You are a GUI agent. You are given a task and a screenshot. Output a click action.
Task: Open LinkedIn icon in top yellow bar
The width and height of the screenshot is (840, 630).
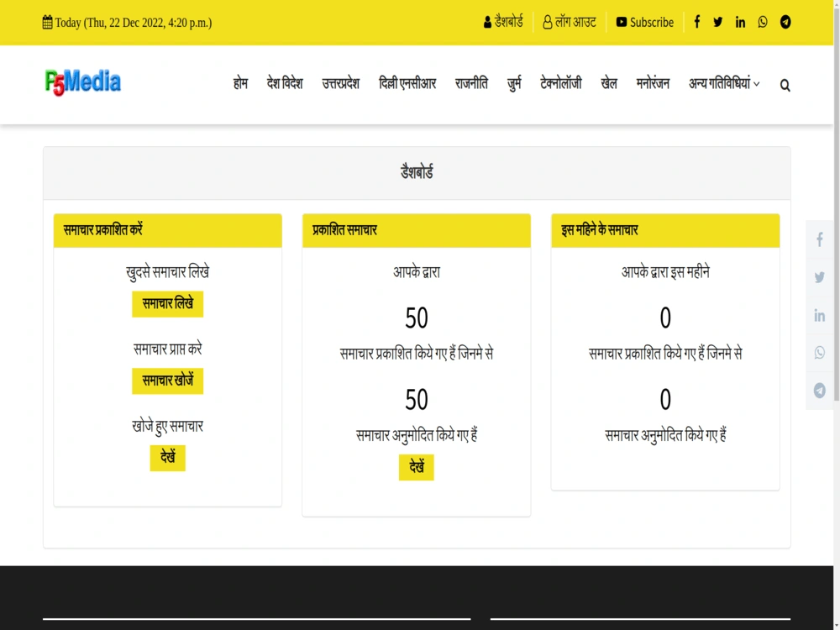pyautogui.click(x=740, y=22)
